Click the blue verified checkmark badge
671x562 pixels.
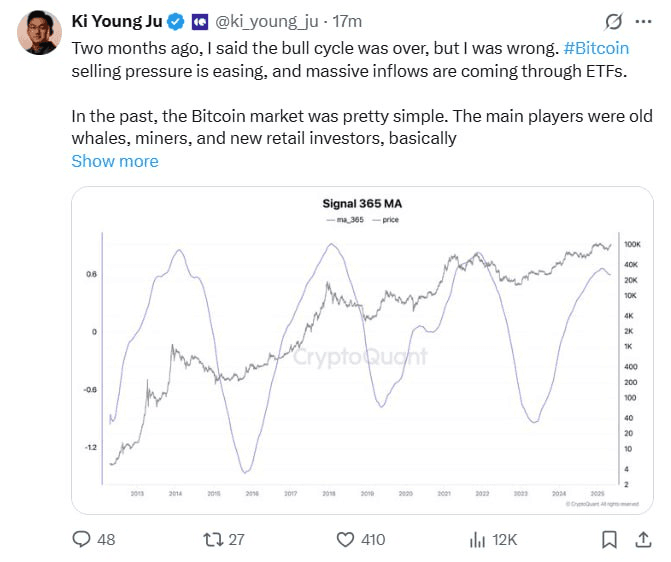(x=175, y=21)
